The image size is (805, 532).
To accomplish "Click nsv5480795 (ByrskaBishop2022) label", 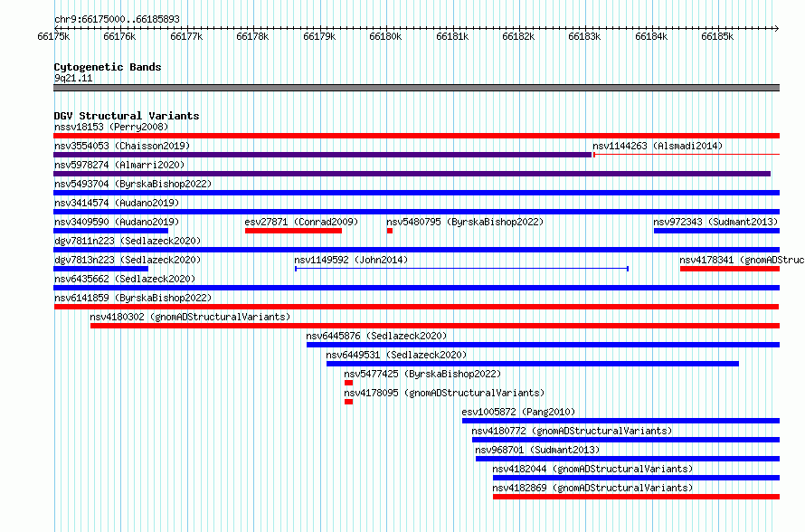I will pyautogui.click(x=465, y=222).
